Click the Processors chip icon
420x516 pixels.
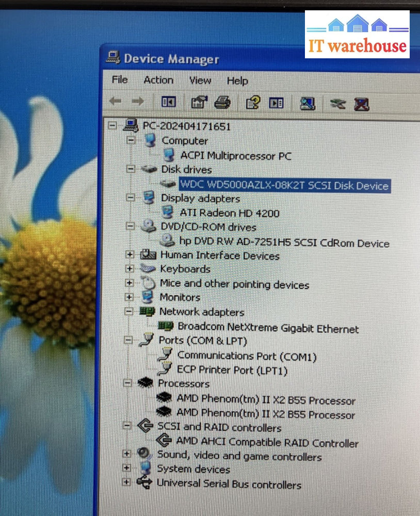tap(145, 383)
